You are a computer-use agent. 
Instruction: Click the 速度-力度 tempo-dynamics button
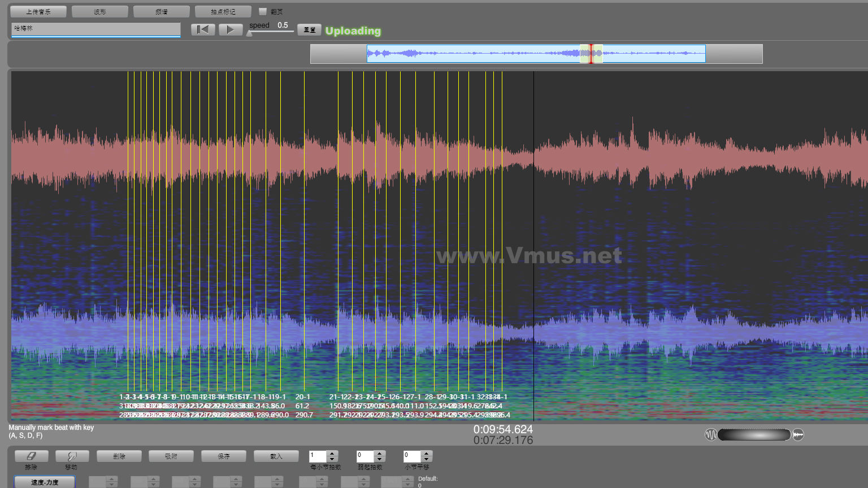[45, 482]
